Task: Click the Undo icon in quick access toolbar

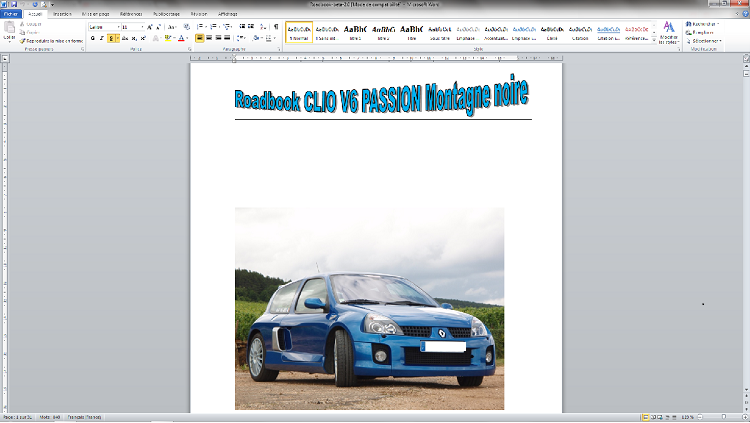Action: [23, 4]
